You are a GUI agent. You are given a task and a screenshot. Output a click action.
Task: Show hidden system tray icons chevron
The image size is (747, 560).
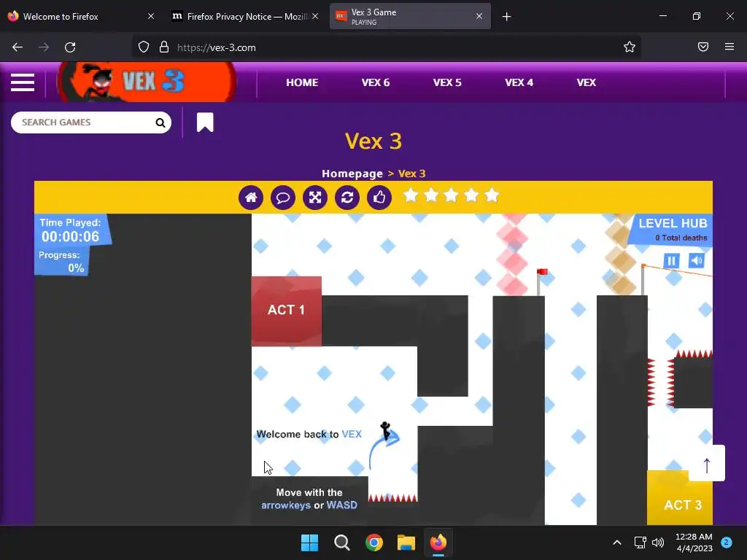pos(617,542)
